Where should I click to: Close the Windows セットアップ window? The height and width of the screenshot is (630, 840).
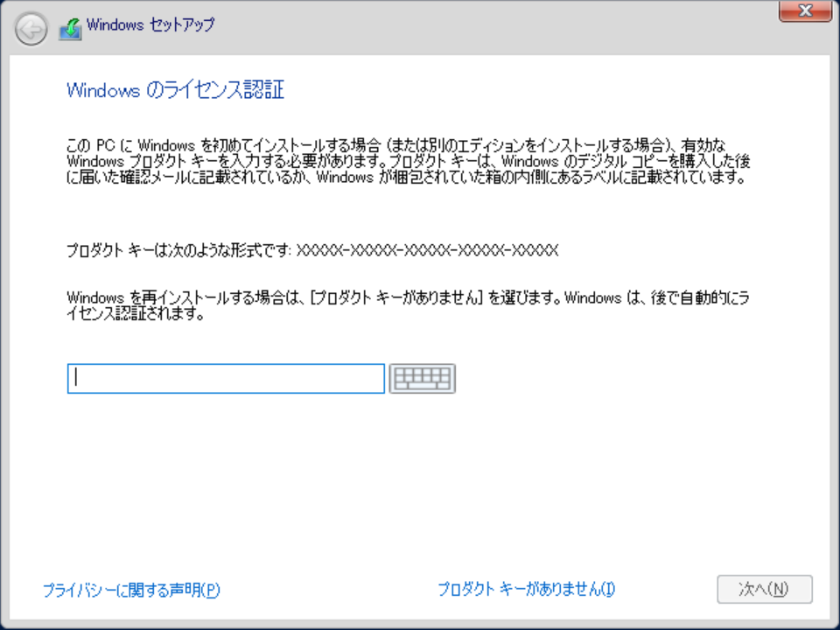(805, 10)
